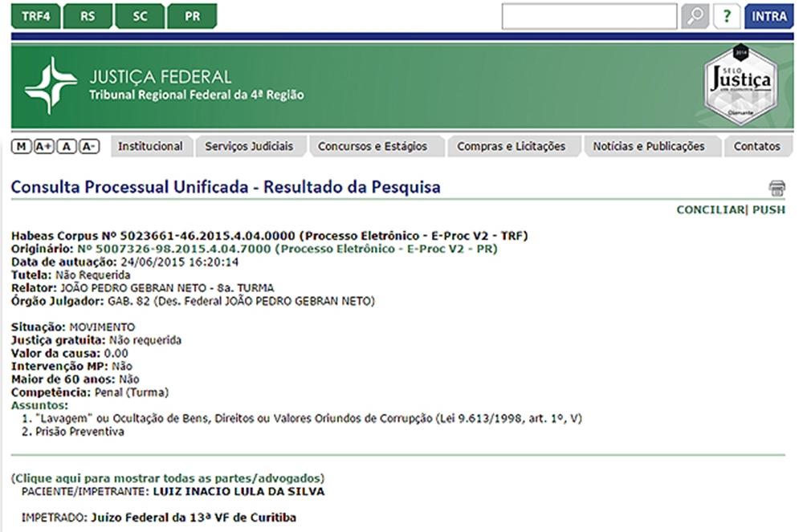
Task: Click the Assuntos label link
Action: click(39, 406)
